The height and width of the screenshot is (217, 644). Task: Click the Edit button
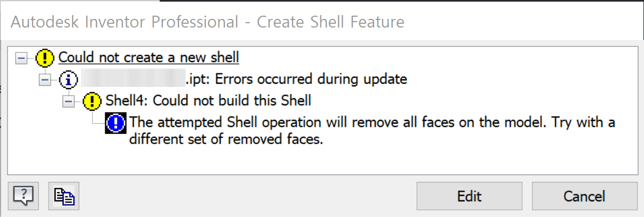[469, 196]
